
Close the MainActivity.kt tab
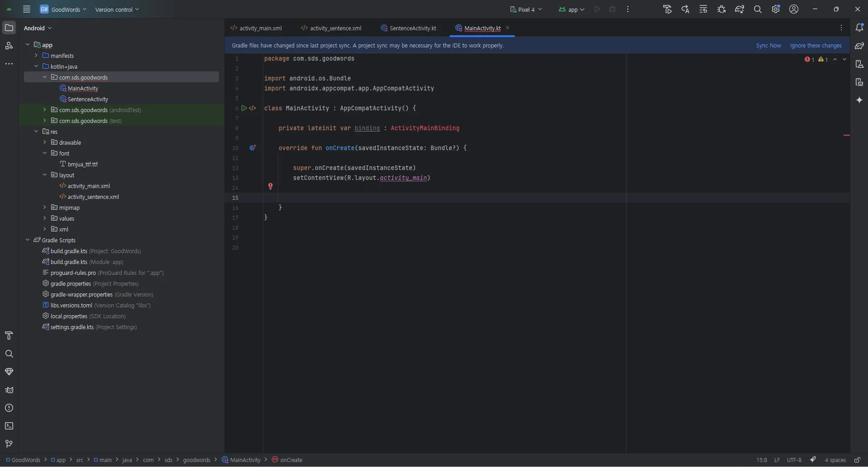(x=508, y=28)
